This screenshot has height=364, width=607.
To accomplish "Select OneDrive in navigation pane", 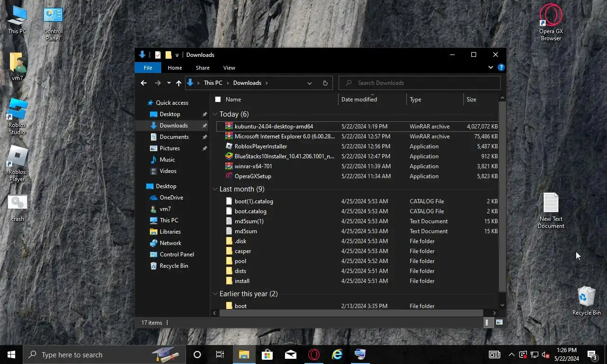I will coord(171,198).
